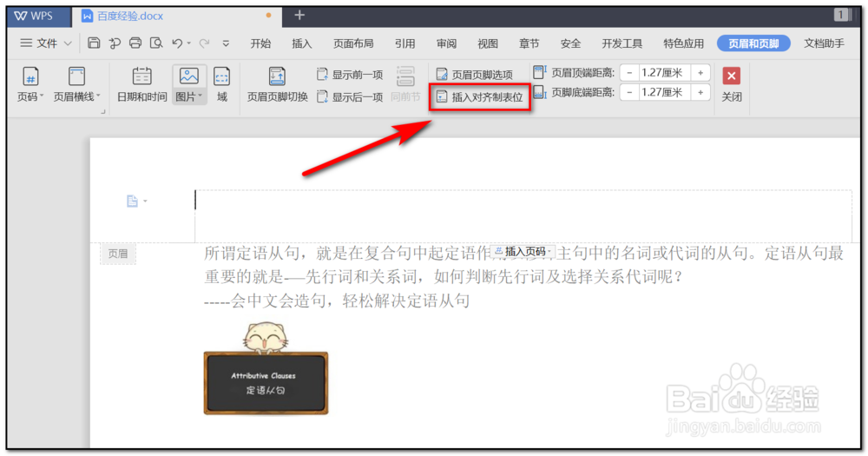
Task: Click the floating 插入页码 button
Action: (523, 252)
